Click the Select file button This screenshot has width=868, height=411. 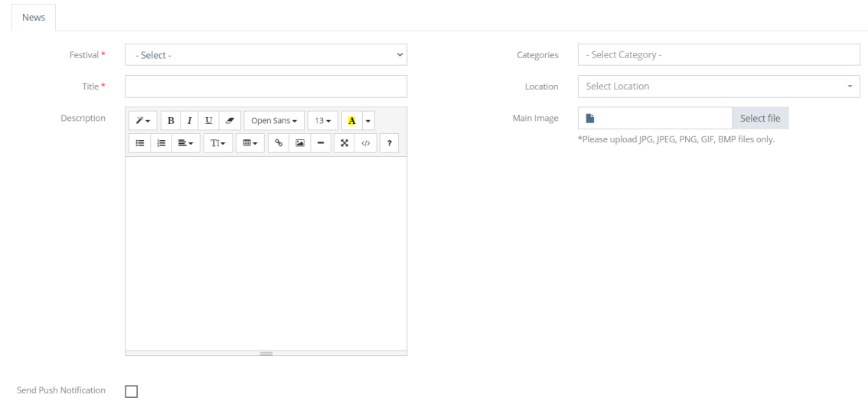[760, 118]
